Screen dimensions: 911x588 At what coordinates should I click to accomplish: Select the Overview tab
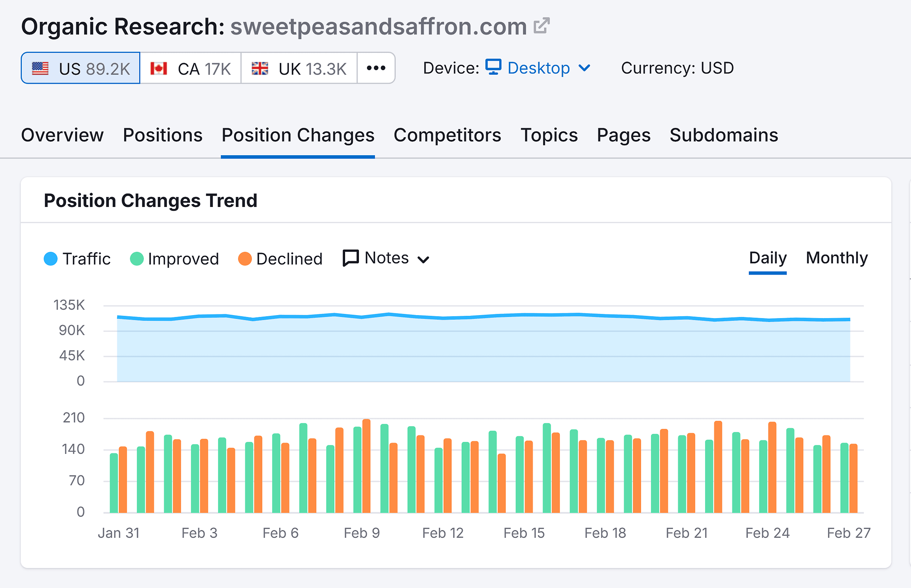62,135
